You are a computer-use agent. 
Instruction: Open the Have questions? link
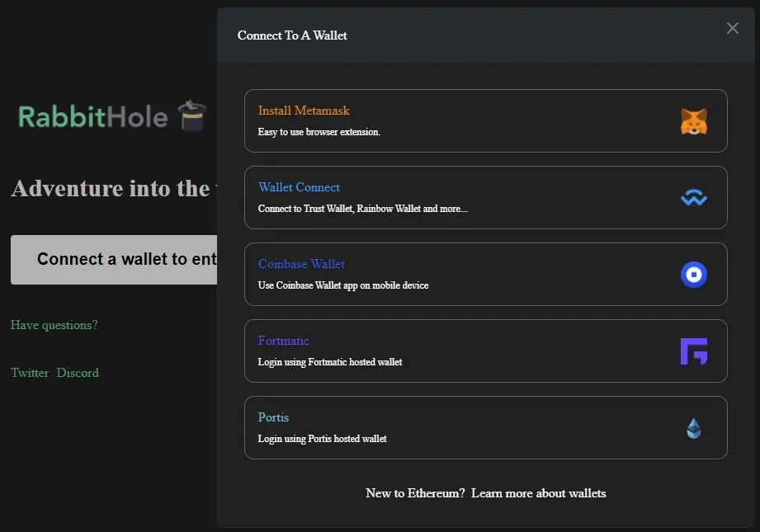[x=54, y=325]
